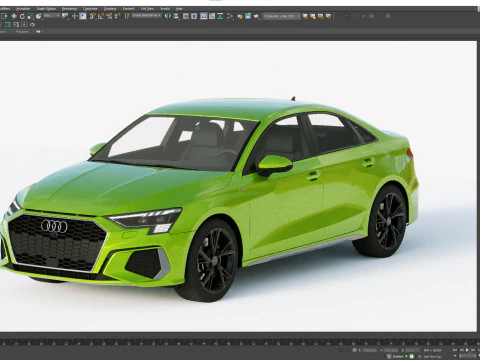Open the Material Editor icon

230,16
